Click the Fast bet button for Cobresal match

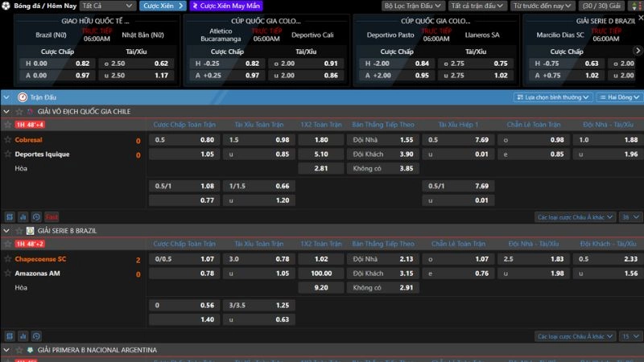click(52, 216)
